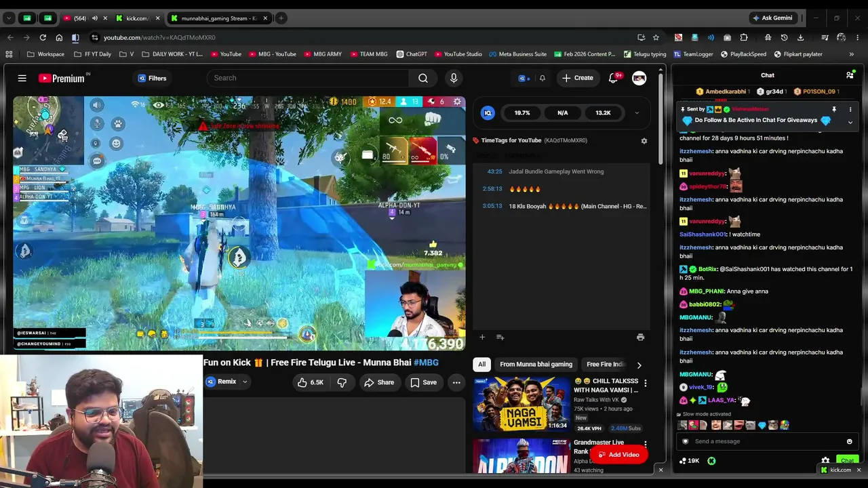Screen dimensions: 868x488
Task: Collapse the pinned chat message chevron
Action: pyautogui.click(x=850, y=122)
